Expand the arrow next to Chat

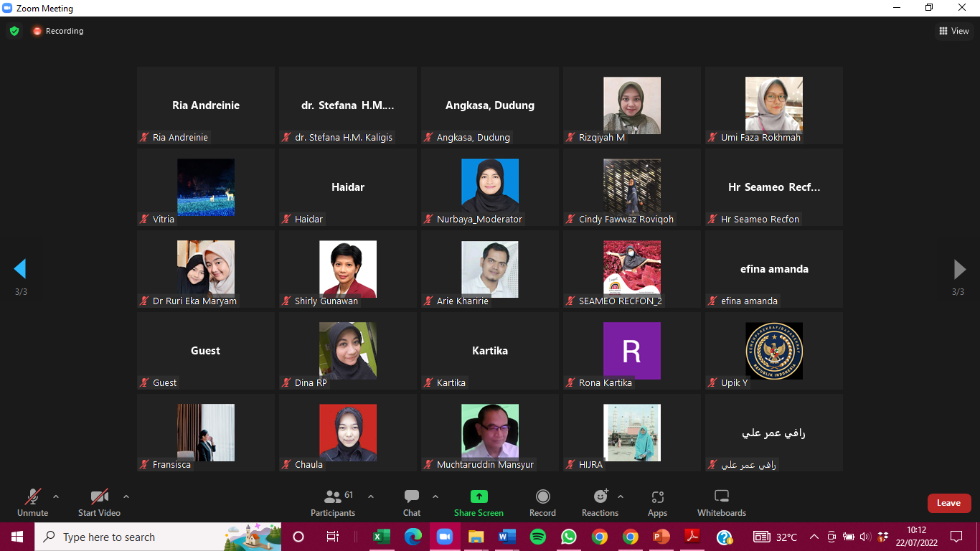pos(435,496)
